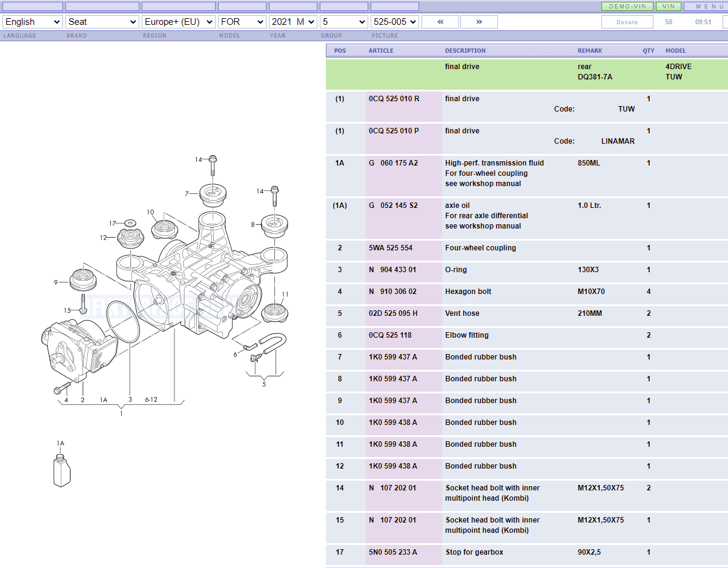The image size is (728, 568).
Task: Open the Language dropdown showing English
Action: click(33, 22)
